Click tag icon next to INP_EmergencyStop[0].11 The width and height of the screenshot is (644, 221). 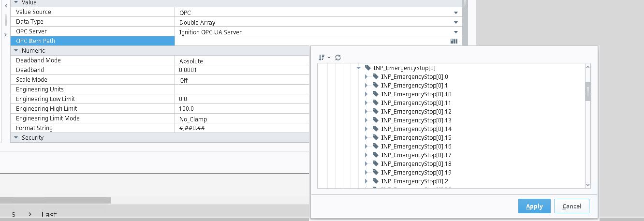pos(375,103)
